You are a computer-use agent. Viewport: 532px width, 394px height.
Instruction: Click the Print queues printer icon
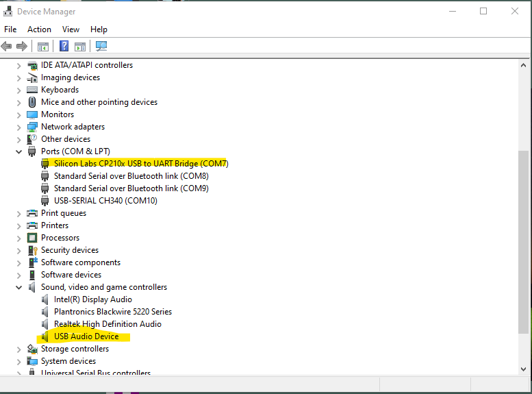click(32, 213)
